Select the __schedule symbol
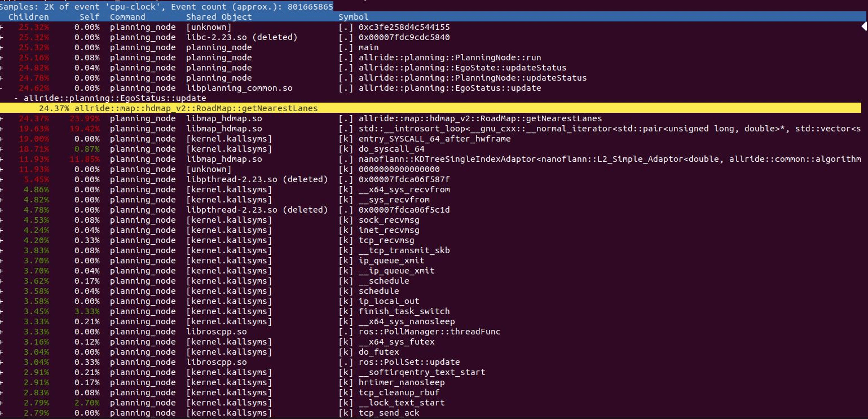The image size is (868, 419). click(384, 281)
